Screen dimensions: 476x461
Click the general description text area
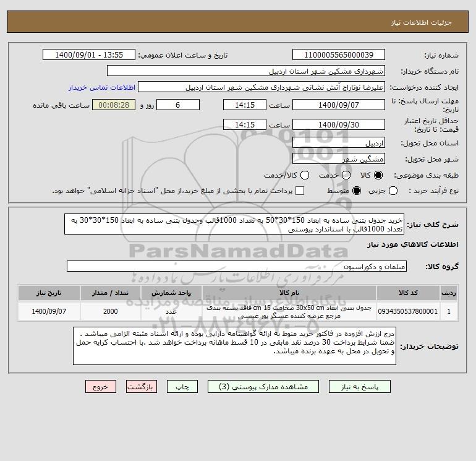pyautogui.click(x=234, y=224)
